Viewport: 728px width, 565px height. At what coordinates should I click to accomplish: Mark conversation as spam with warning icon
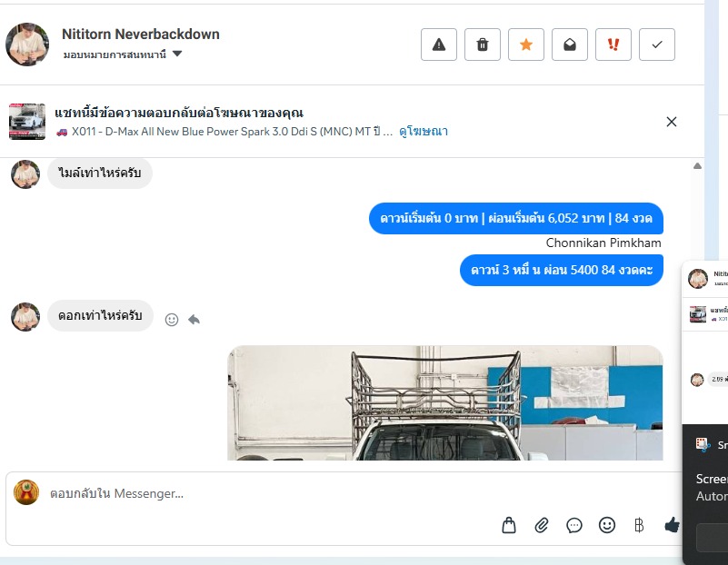[x=439, y=45]
